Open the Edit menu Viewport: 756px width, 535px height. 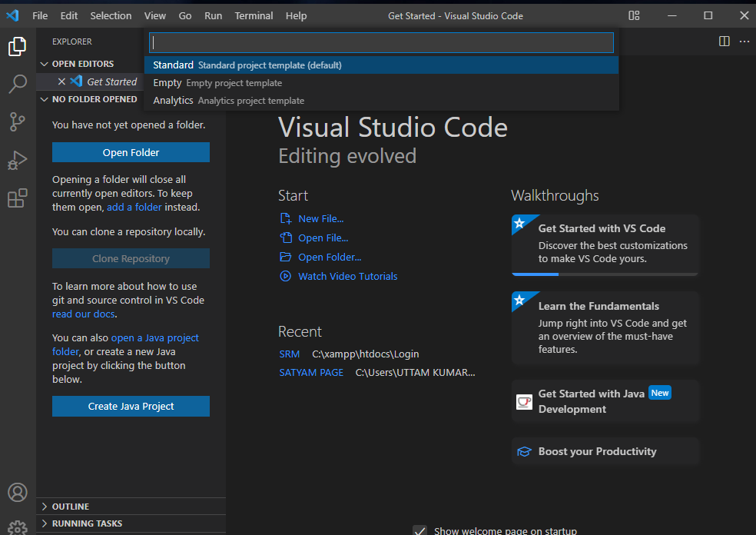[69, 16]
